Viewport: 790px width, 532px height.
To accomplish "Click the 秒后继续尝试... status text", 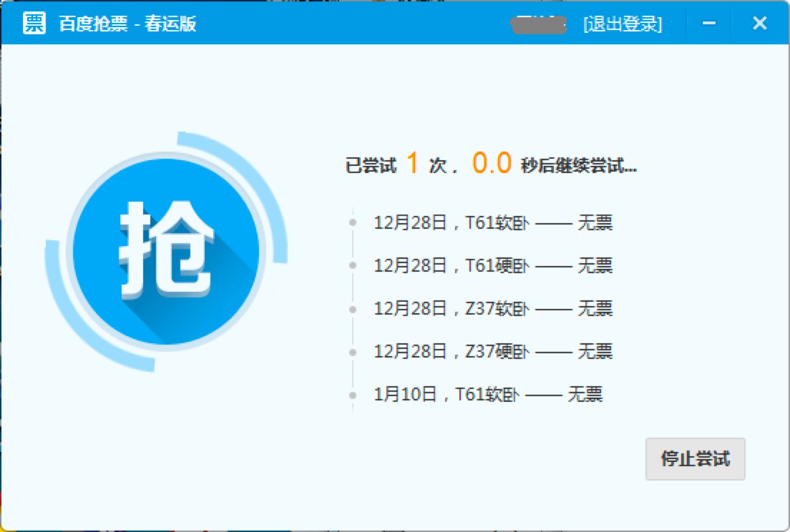I will [579, 165].
